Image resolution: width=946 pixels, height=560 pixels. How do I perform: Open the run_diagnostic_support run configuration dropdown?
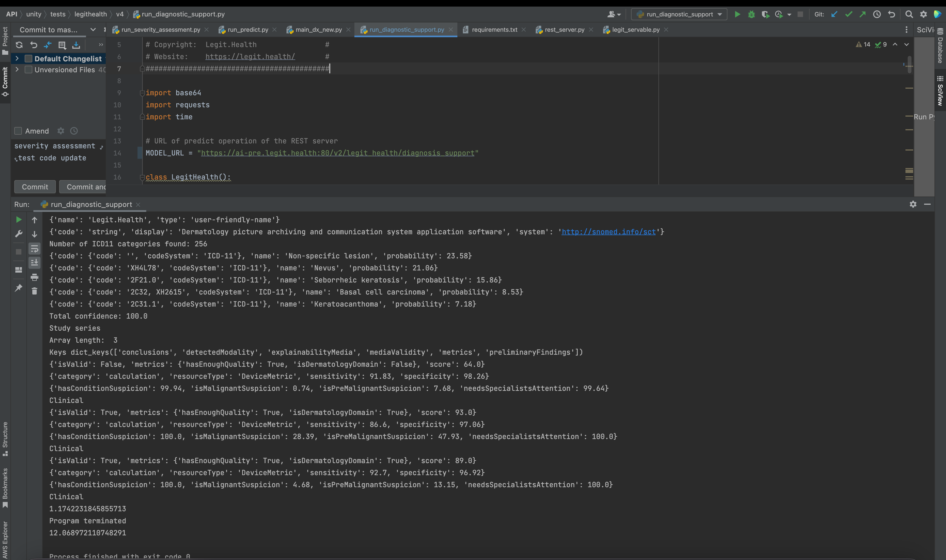(x=680, y=14)
